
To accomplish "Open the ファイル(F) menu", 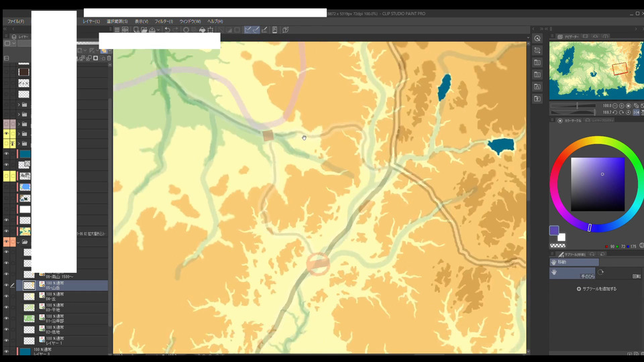I will click(x=15, y=21).
